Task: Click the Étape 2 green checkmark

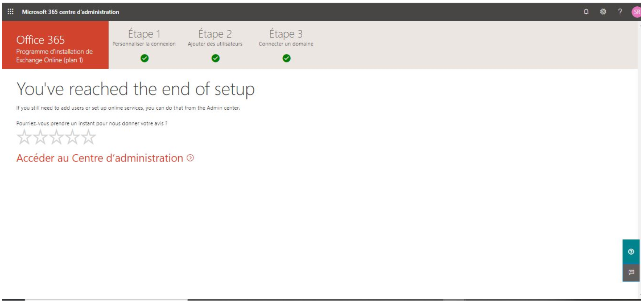Action: pos(215,58)
